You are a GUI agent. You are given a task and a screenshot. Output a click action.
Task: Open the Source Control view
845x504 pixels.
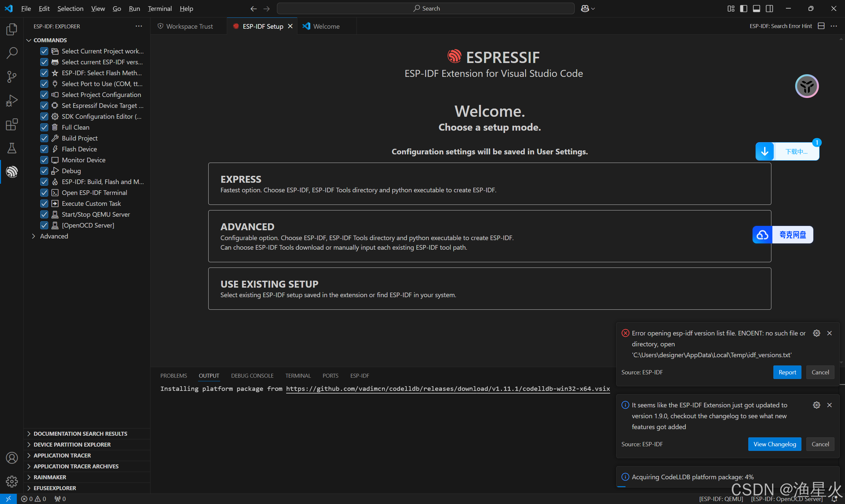click(x=12, y=77)
